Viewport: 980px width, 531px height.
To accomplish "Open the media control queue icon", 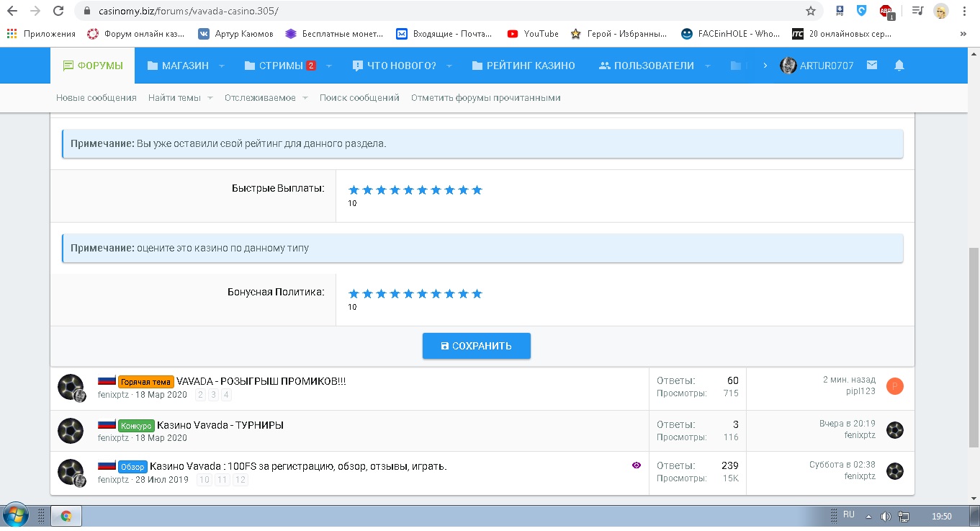I will coord(917,11).
